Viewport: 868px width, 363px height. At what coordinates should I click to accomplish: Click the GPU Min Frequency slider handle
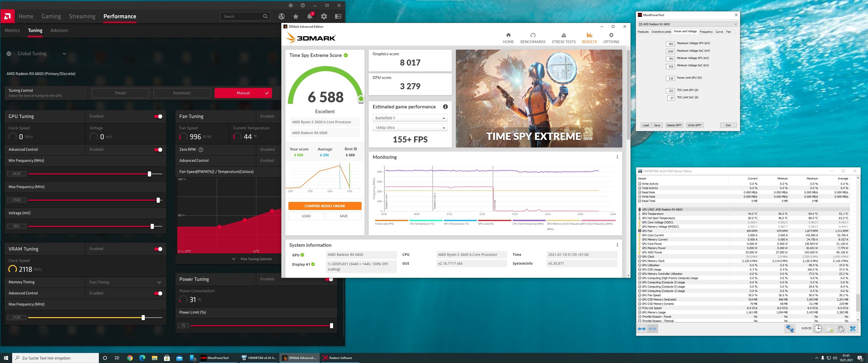click(x=149, y=174)
